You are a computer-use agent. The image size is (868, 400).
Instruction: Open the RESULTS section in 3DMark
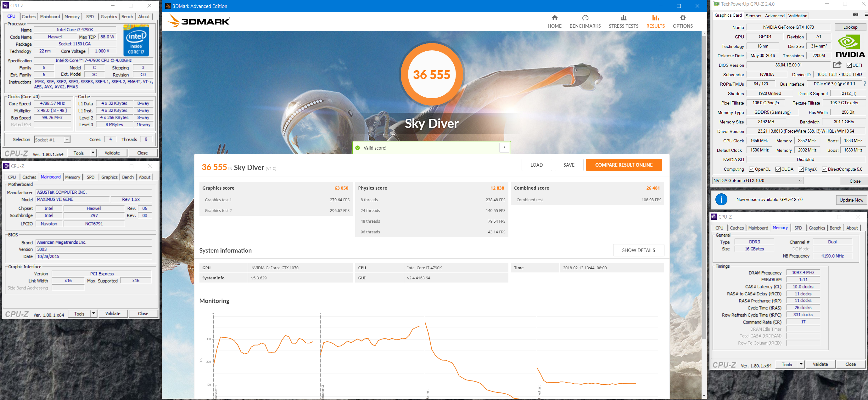[655, 22]
